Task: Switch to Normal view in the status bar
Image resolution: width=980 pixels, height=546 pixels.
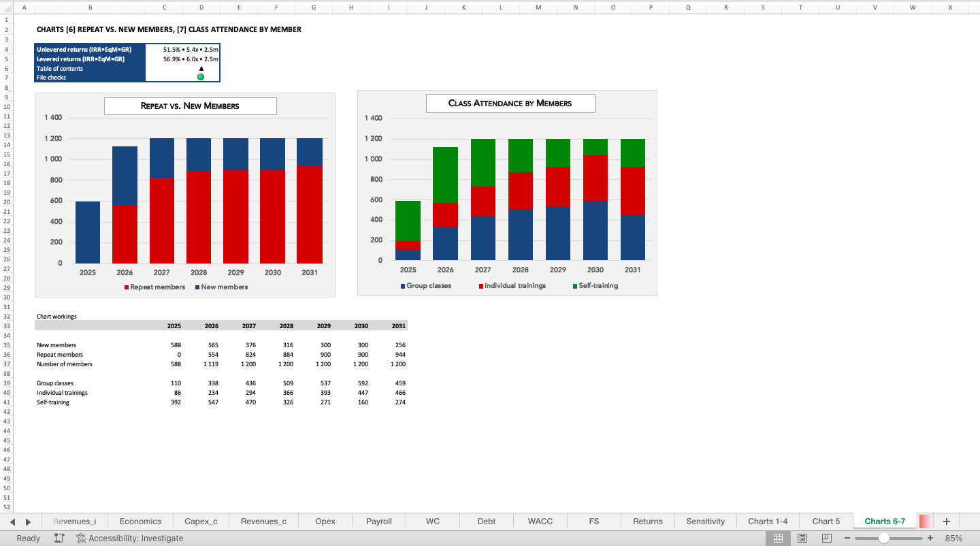Action: coord(778,538)
